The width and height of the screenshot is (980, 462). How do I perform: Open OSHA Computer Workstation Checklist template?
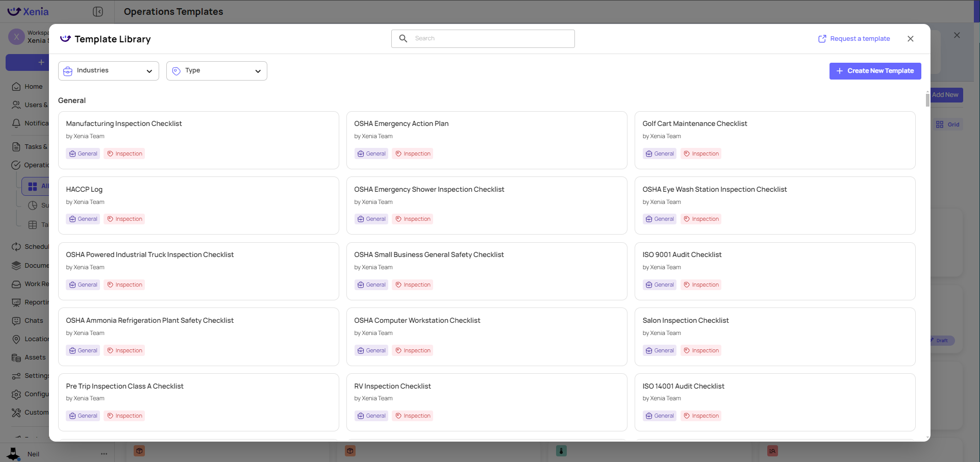487,337
